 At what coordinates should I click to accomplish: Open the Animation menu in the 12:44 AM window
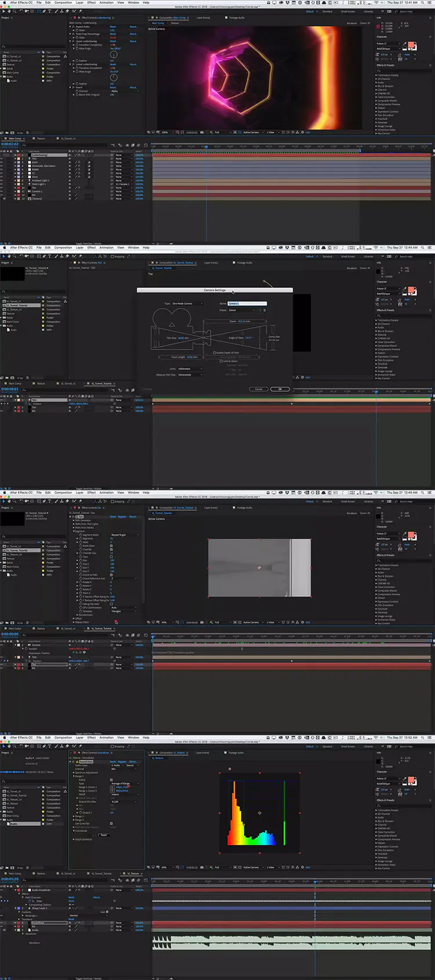107,247
